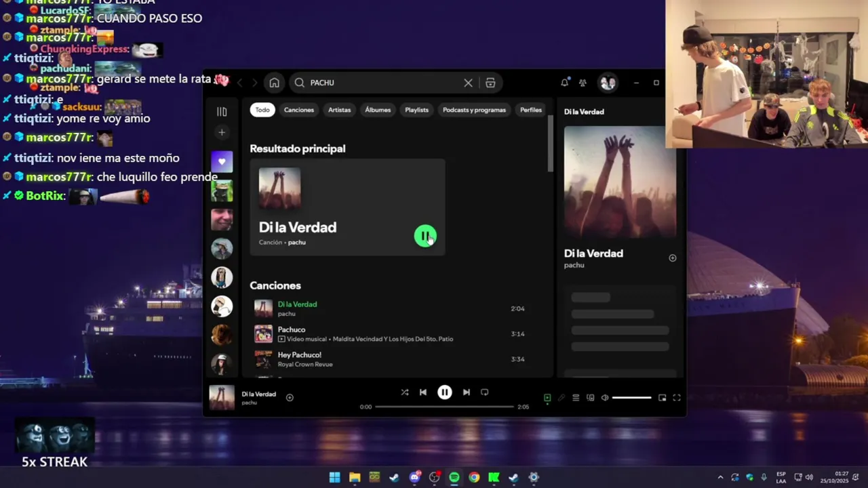Select the Todo filter chip

(262, 110)
